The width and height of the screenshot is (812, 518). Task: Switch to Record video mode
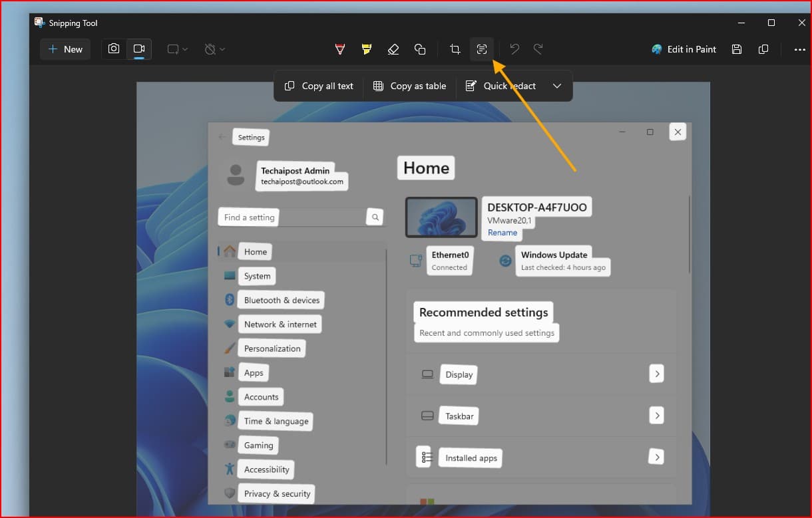(139, 49)
